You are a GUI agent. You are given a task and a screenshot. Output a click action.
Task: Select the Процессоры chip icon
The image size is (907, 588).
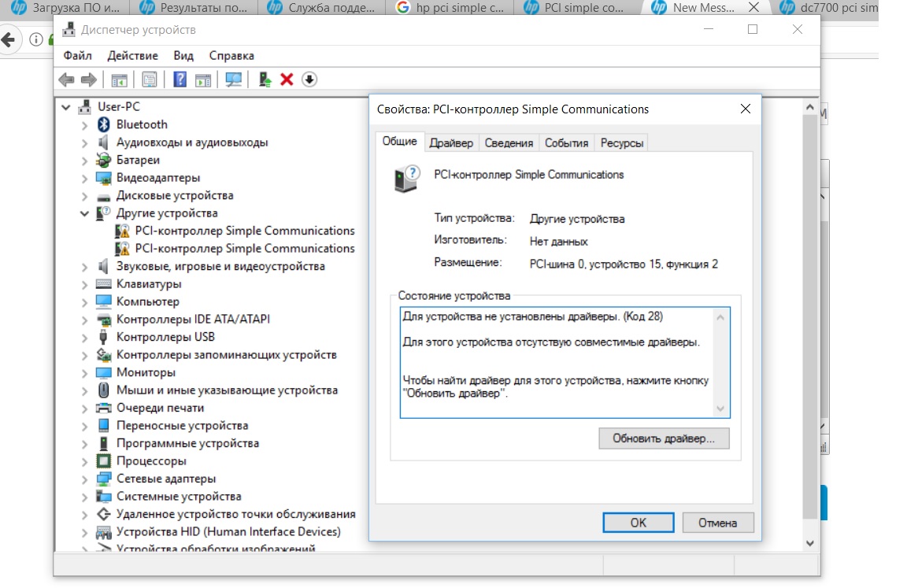click(x=104, y=460)
